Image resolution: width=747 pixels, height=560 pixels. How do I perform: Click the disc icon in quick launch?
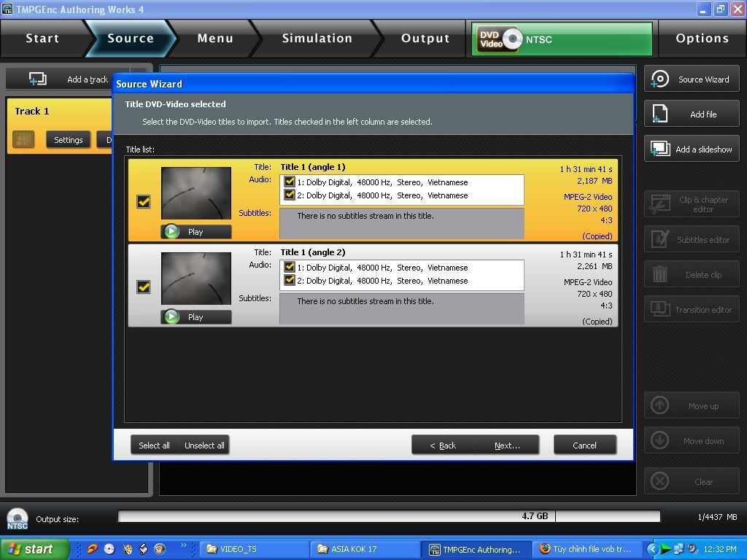click(x=109, y=549)
